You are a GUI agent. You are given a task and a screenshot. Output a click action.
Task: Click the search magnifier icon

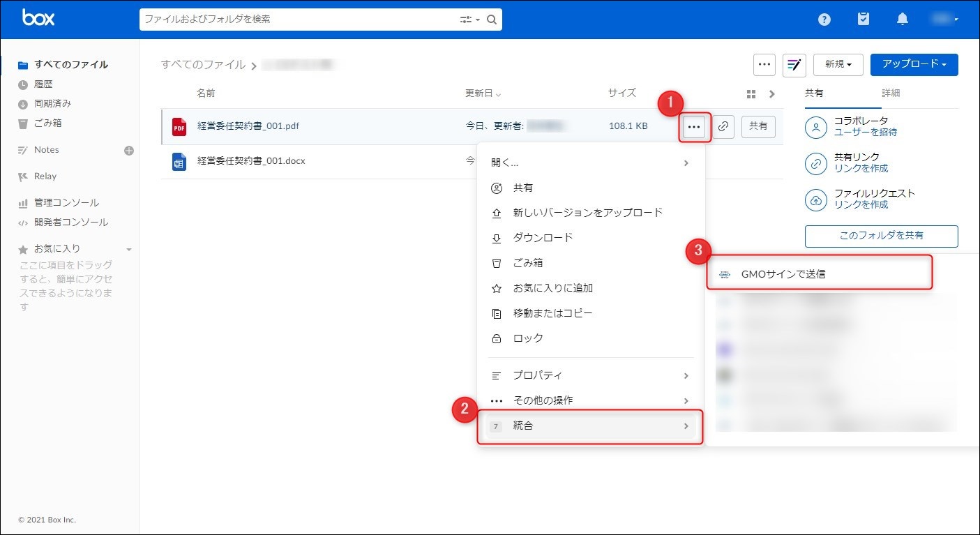click(x=492, y=20)
